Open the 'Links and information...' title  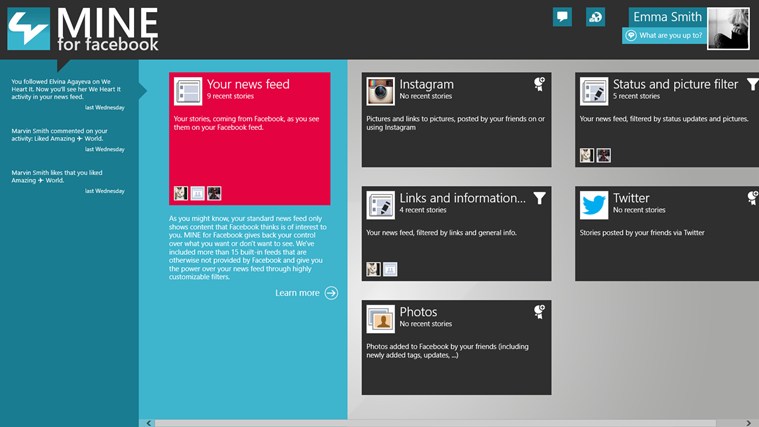[x=462, y=198]
